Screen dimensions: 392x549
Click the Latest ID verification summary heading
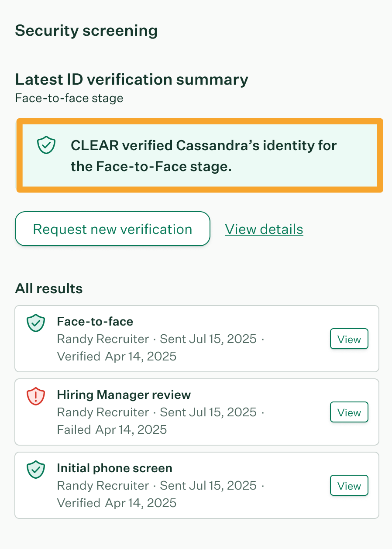[131, 79]
